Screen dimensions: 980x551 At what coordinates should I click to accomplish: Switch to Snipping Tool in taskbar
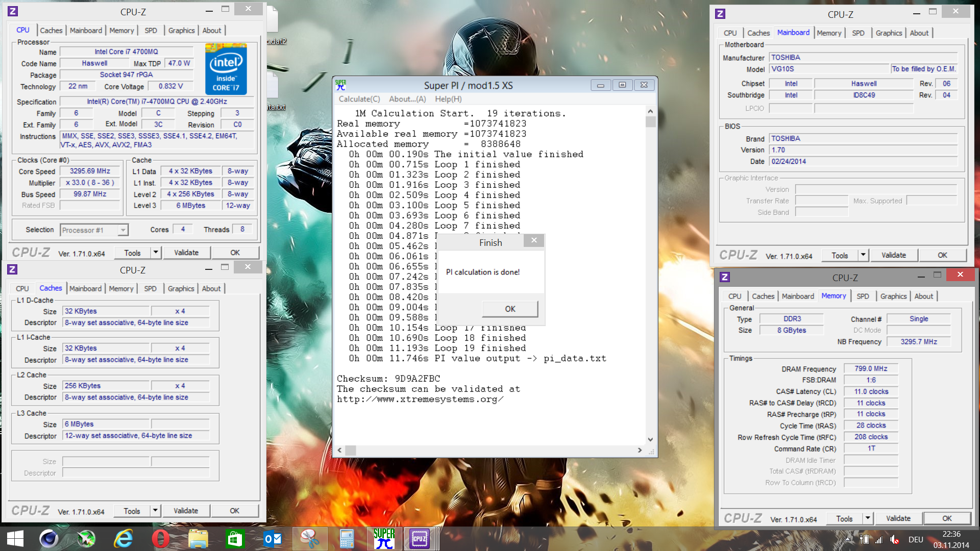click(x=309, y=539)
